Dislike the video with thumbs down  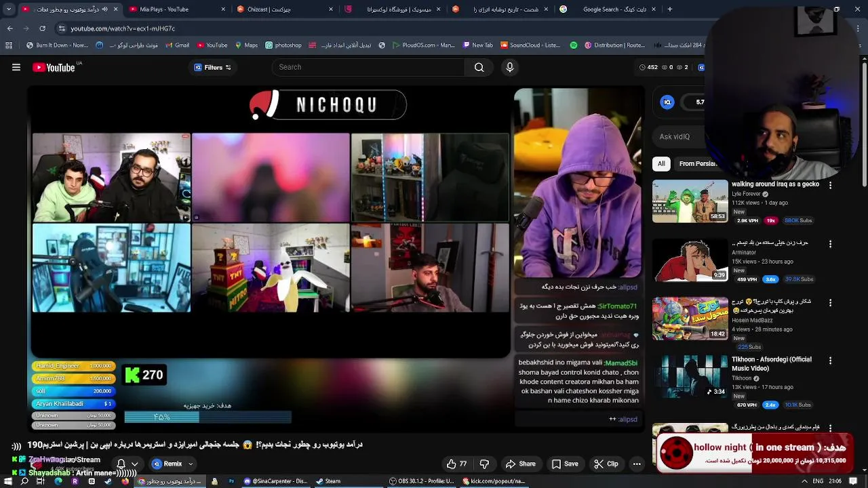click(x=484, y=464)
